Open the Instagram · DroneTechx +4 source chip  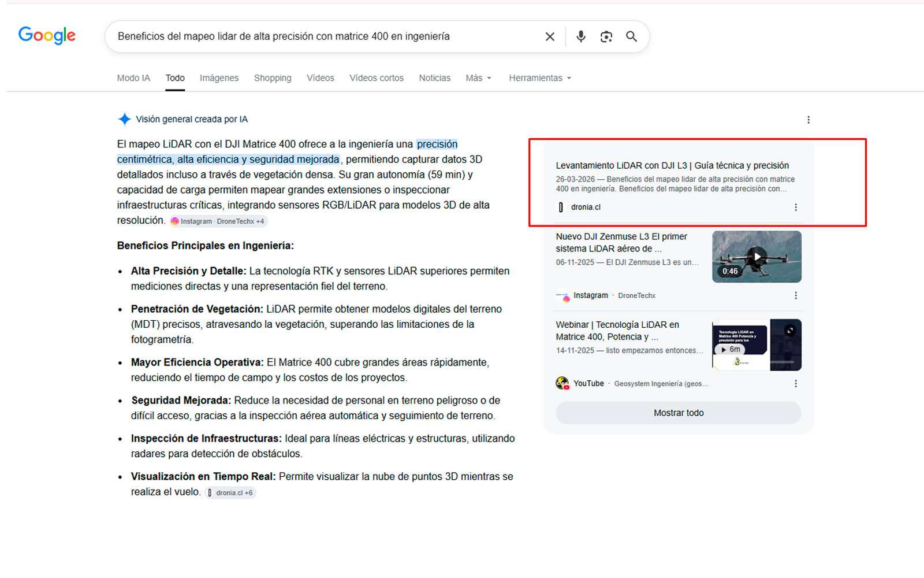tap(218, 221)
